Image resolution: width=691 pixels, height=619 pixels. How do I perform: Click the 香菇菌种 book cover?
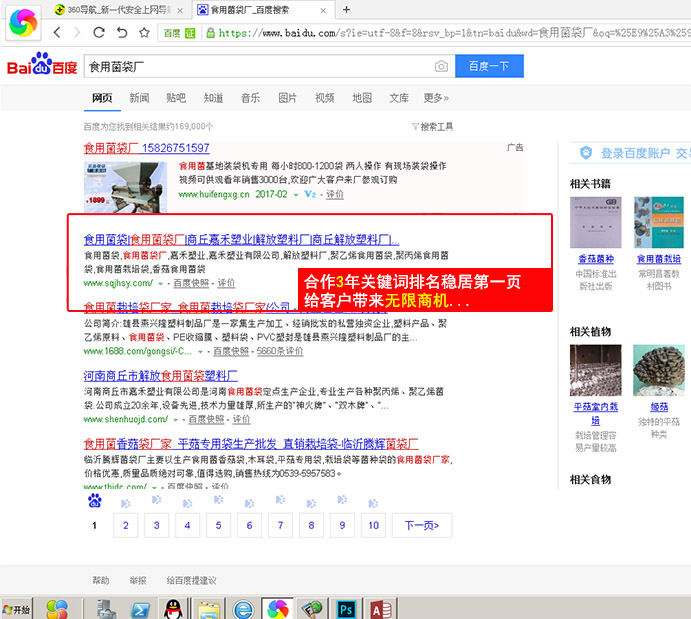tap(595, 222)
